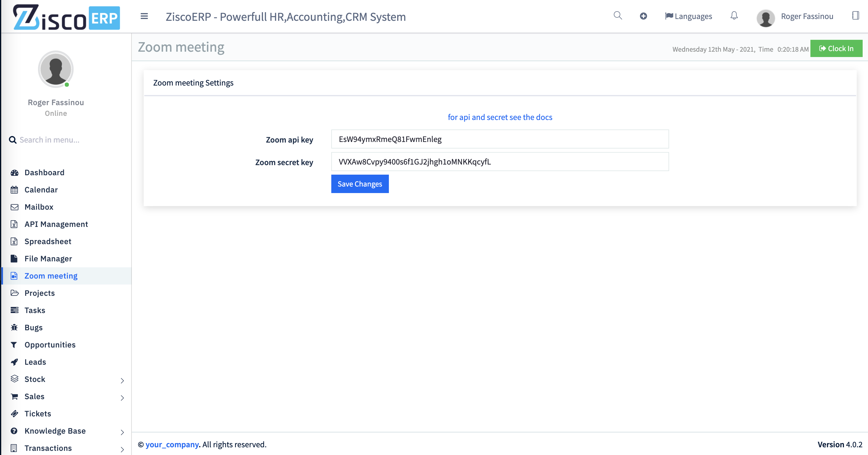Viewport: 868px width, 455px height.
Task: Click the sidebar profile avatar picture
Action: [x=56, y=69]
